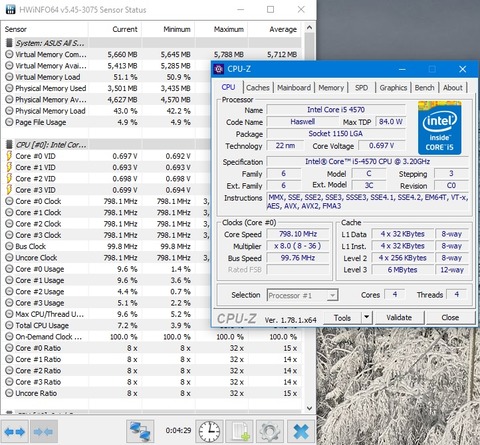Image resolution: width=480 pixels, height=445 pixels.
Task: Click the Core #0 VID lightning icon
Action: [x=9, y=156]
